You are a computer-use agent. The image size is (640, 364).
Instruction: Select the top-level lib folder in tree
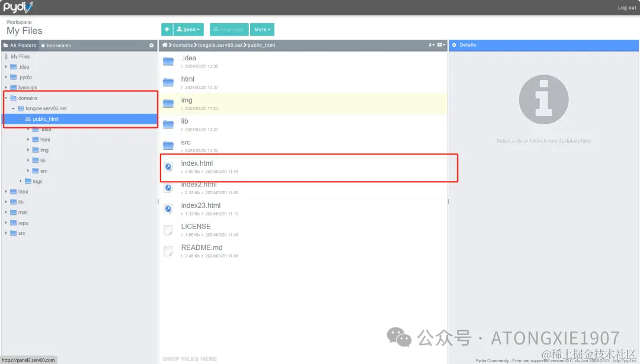tap(21, 202)
